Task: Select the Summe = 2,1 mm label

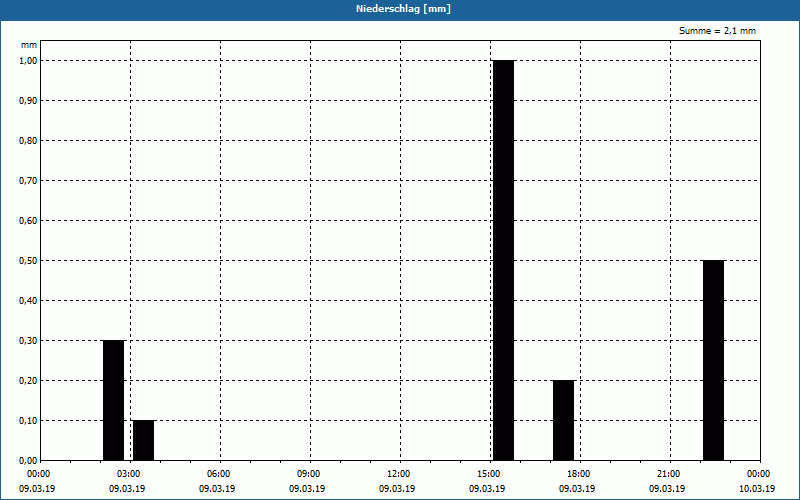Action: pos(717,31)
